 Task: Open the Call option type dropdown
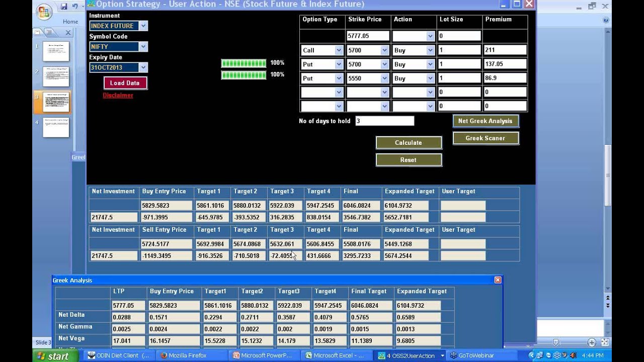[339, 50]
